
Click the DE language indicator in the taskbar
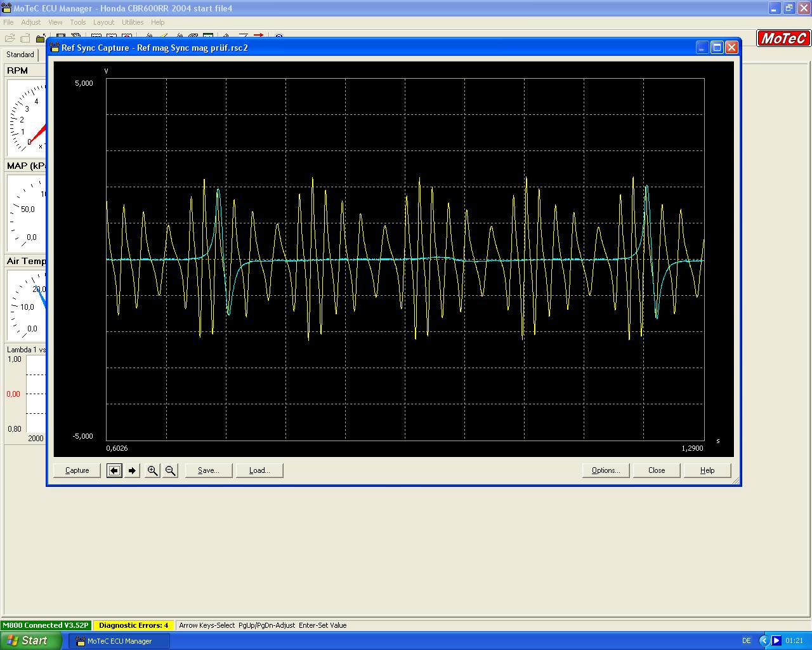(747, 640)
